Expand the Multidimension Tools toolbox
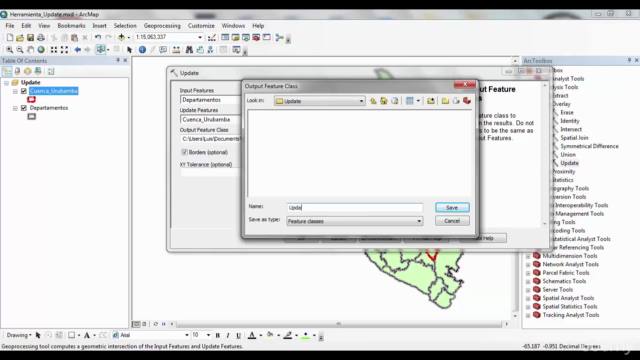Image resolution: width=640 pixels, height=360 pixels. (x=528, y=256)
